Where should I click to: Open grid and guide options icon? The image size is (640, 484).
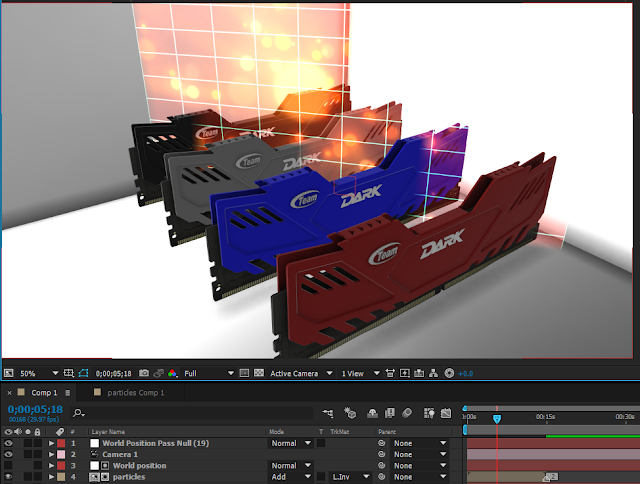click(x=69, y=373)
